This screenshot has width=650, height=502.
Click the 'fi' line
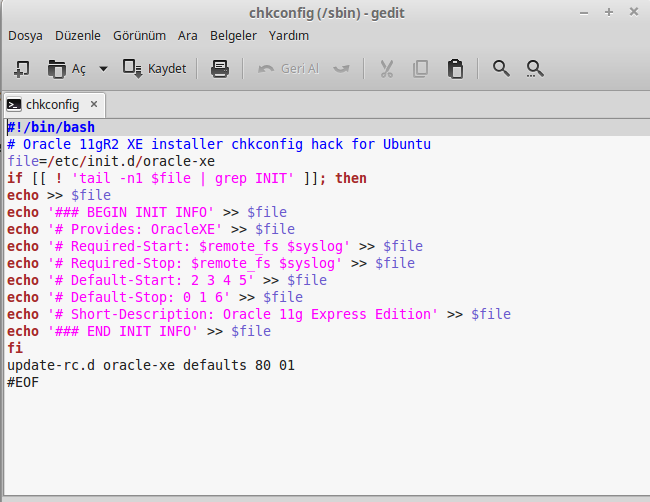click(x=15, y=348)
